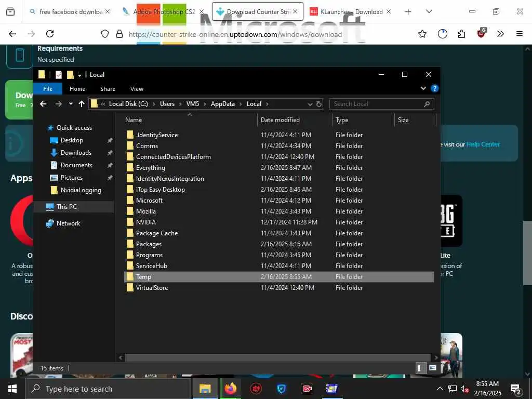Go back in Firefox browser

12,34
